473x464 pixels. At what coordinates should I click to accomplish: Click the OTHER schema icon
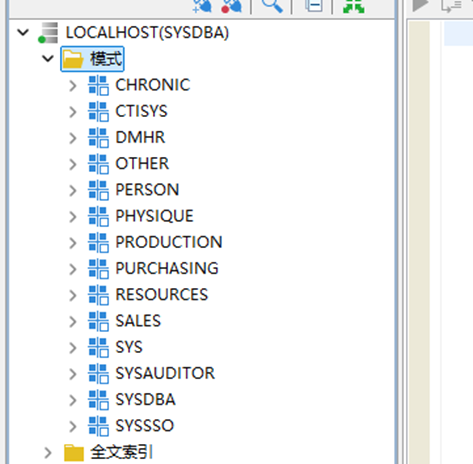pyautogui.click(x=98, y=164)
